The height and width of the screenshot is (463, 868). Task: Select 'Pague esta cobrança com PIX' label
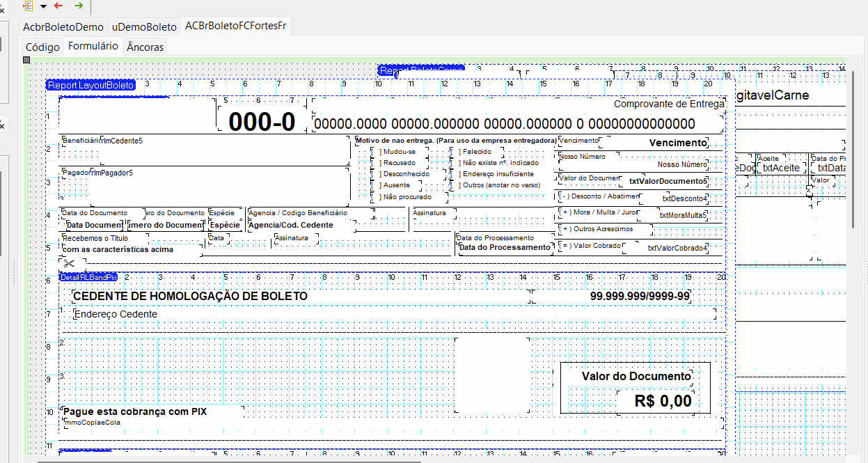coord(135,411)
